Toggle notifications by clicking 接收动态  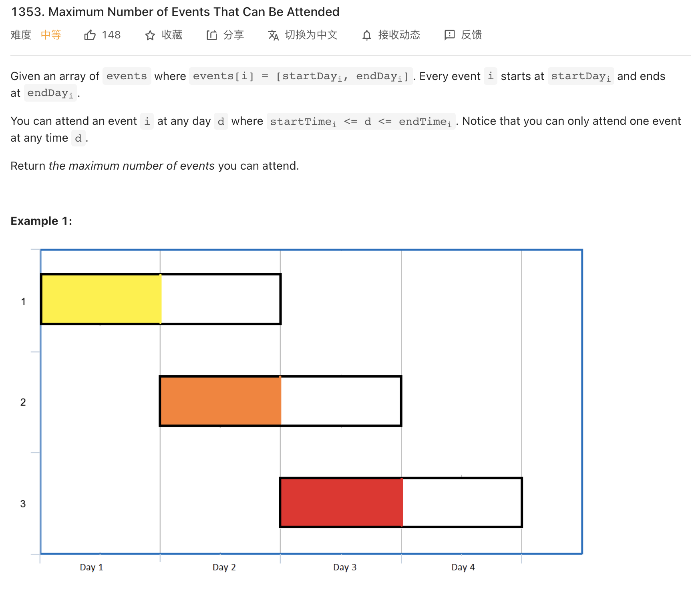(398, 35)
